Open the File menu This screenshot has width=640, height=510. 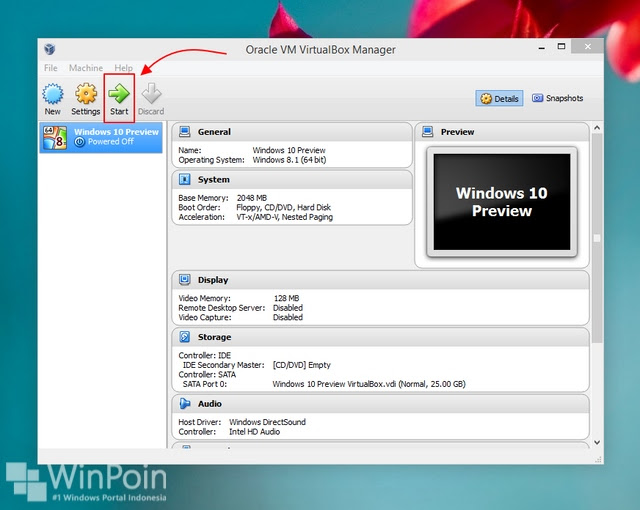pos(51,68)
